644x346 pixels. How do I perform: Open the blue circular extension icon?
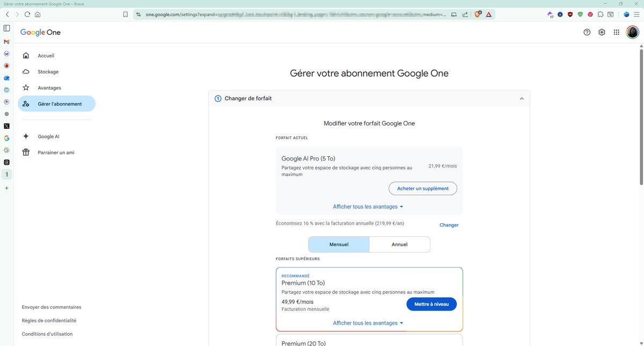tap(560, 14)
